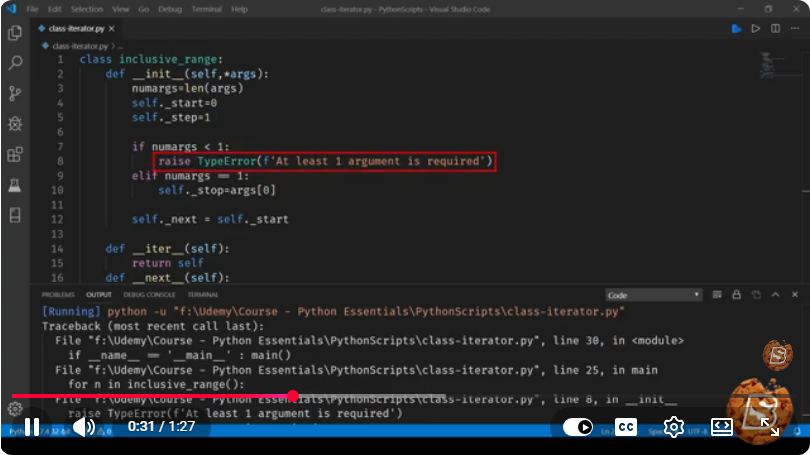The height and width of the screenshot is (455, 810).
Task: Open Source Control view
Action: [x=15, y=93]
